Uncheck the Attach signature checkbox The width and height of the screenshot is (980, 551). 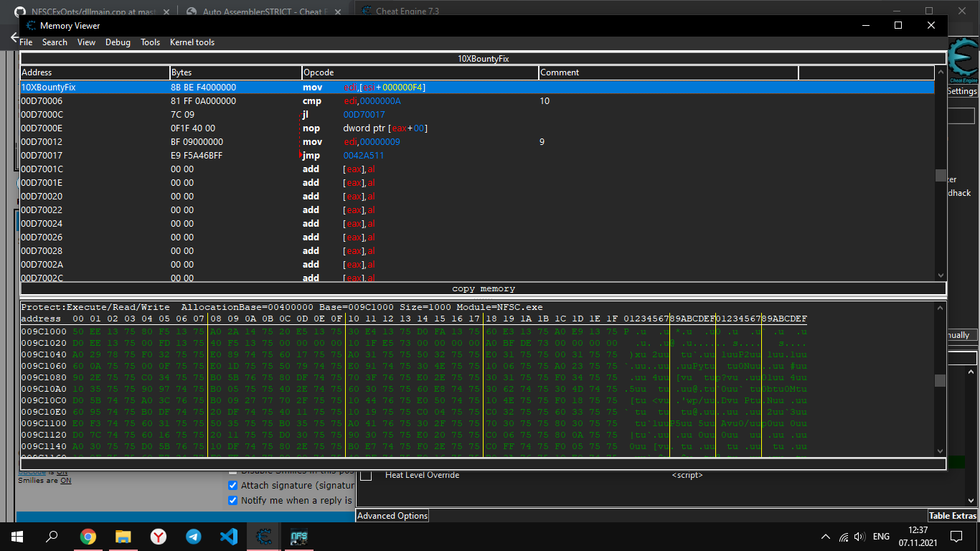pyautogui.click(x=232, y=486)
